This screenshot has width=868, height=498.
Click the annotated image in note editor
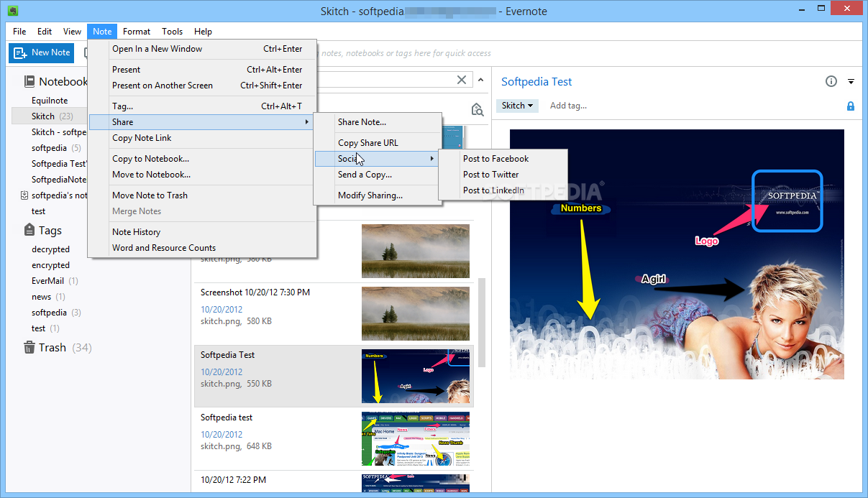pyautogui.click(x=677, y=254)
